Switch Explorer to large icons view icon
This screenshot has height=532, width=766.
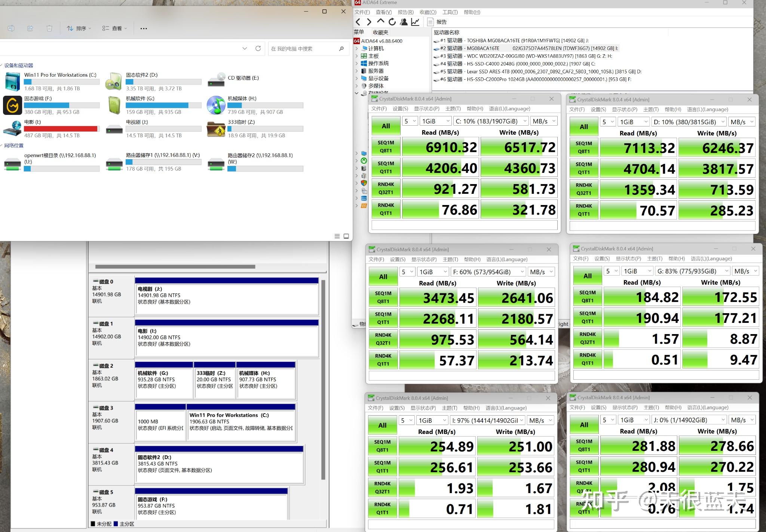[x=346, y=236]
